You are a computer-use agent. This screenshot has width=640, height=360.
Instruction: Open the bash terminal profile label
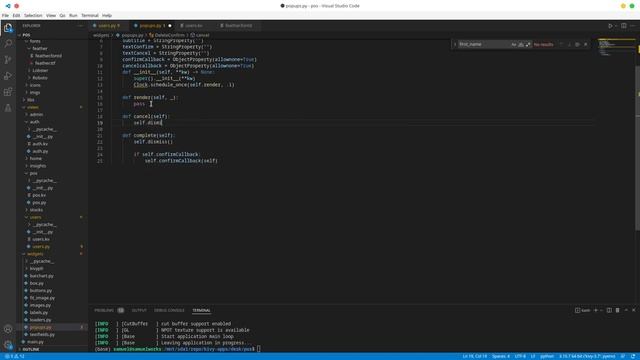(x=582, y=310)
